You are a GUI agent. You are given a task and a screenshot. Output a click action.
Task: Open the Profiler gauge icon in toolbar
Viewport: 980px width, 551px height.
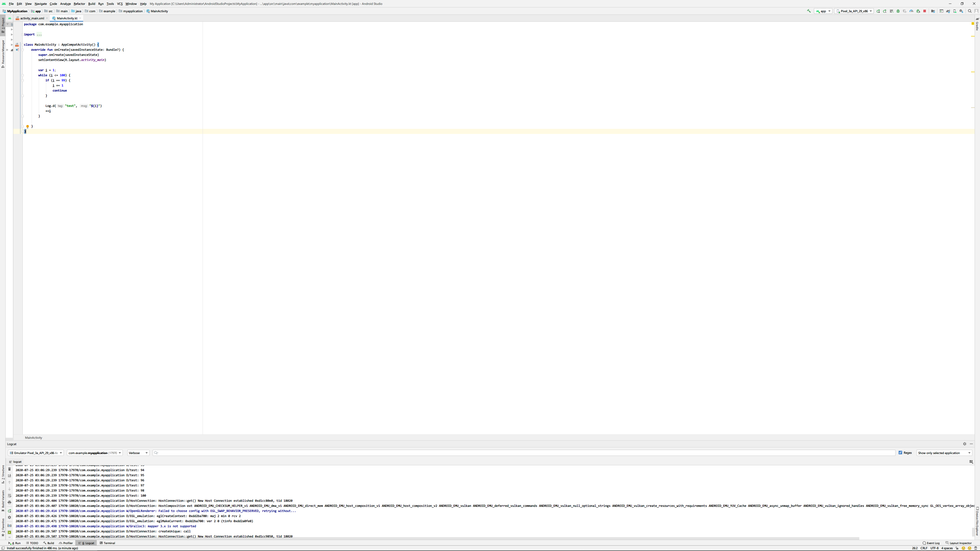tap(911, 11)
